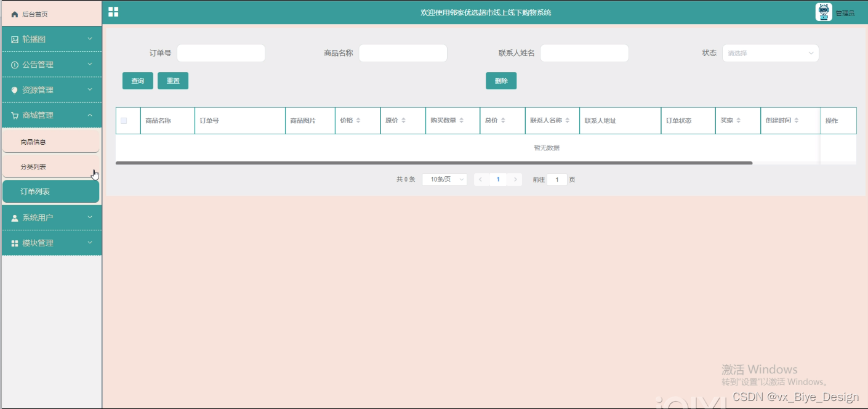Viewport: 868px width, 409px height.
Task: Open the 状态 请选择 dropdown
Action: click(x=770, y=53)
